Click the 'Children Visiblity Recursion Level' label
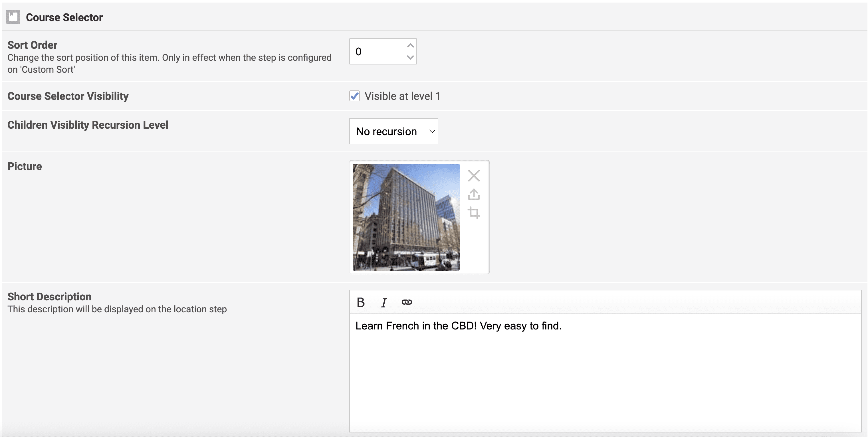 tap(88, 125)
